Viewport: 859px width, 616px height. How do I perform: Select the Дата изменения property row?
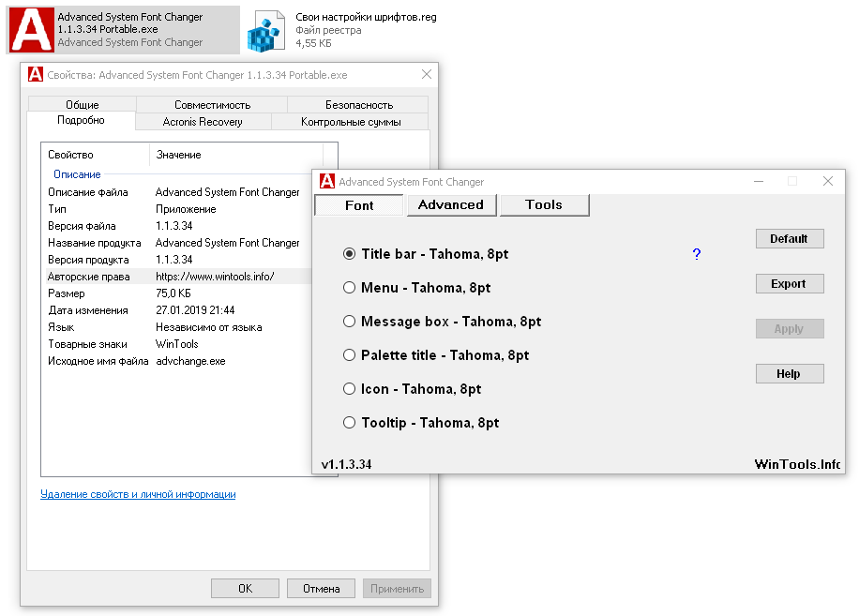[176, 310]
